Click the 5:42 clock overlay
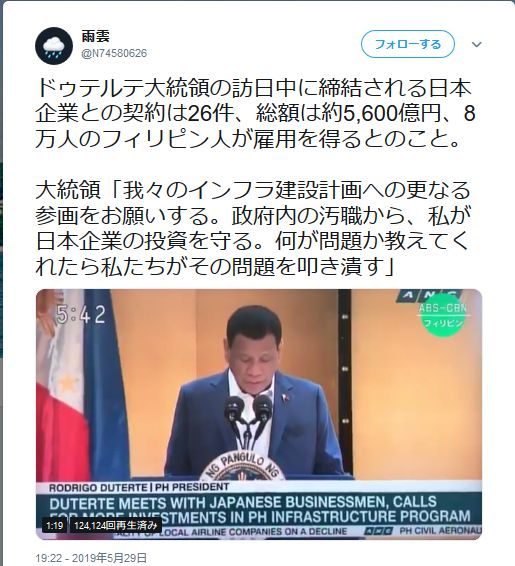Viewport: 515px width, 566px height. coord(81,314)
